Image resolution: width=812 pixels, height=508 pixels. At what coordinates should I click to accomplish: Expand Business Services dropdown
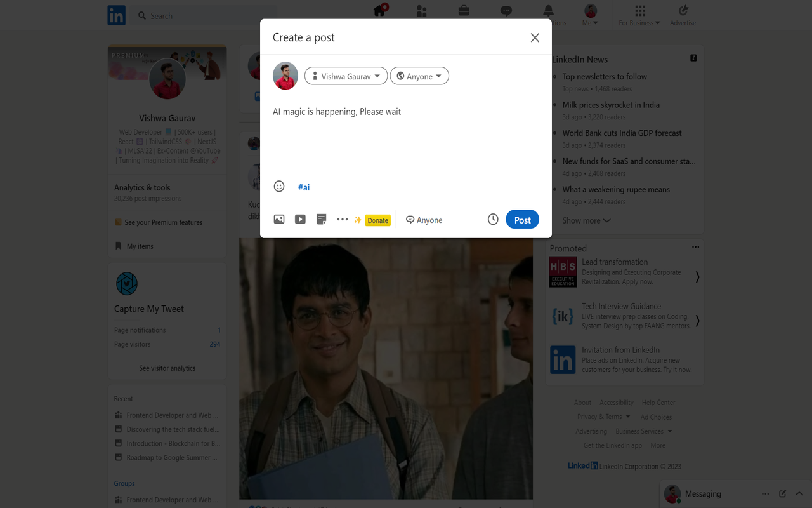(x=643, y=431)
